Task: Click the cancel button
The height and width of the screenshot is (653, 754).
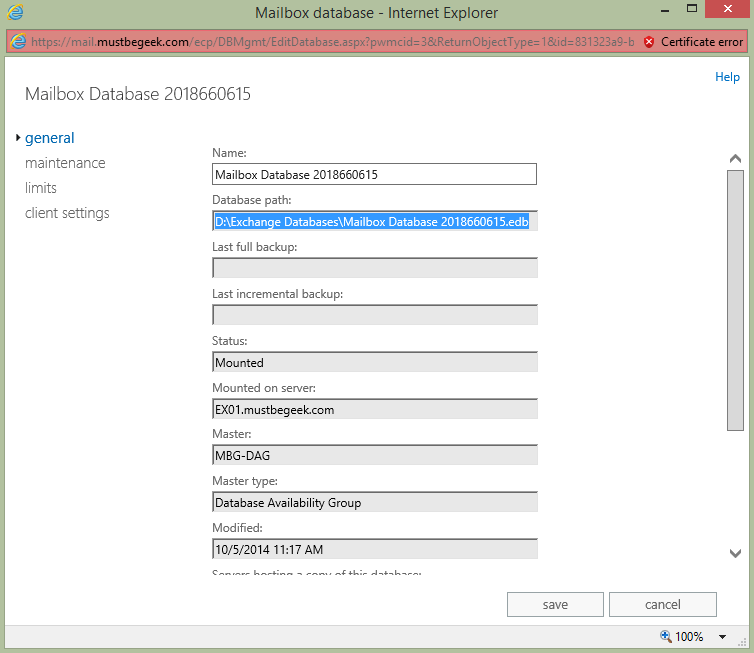Action: (663, 604)
